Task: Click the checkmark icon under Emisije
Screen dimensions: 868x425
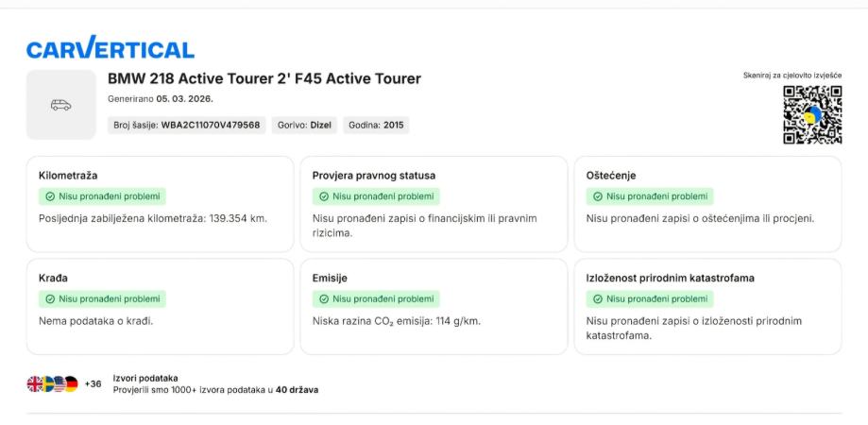Action: point(323,298)
